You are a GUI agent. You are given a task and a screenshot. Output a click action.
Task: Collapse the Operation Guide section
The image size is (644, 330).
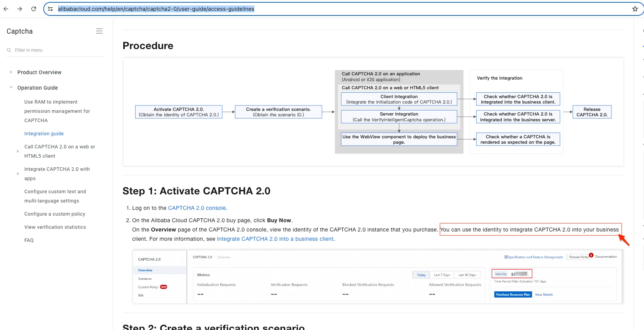(11, 87)
